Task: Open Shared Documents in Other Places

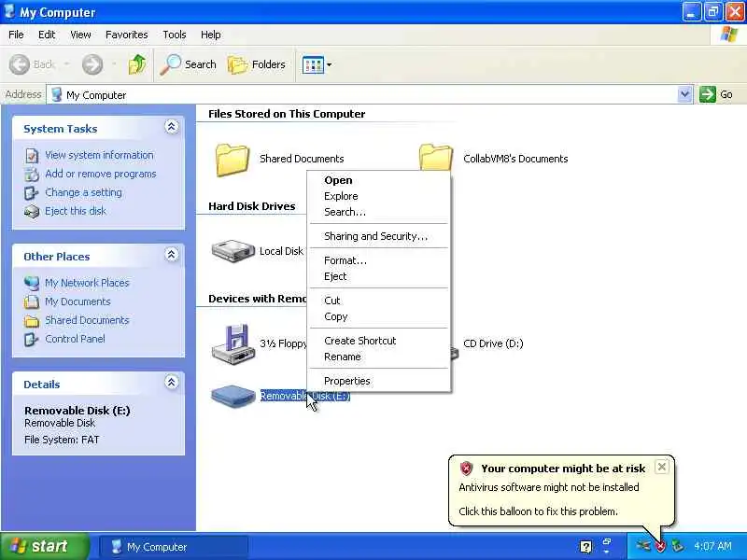Action: 87,320
